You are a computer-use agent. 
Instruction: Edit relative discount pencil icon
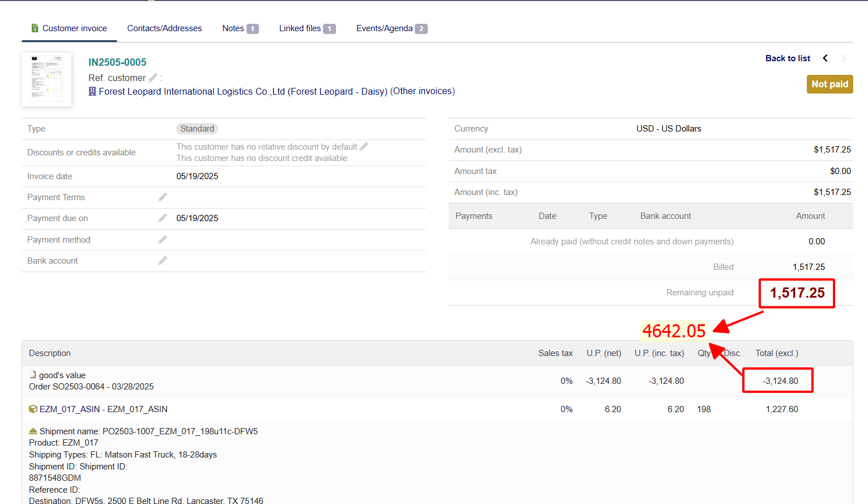pyautogui.click(x=364, y=146)
